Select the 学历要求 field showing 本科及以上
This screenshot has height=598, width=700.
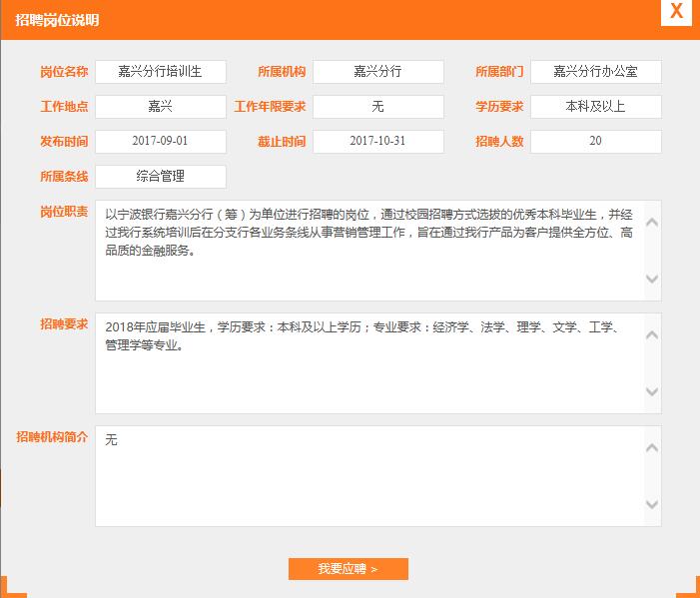[595, 107]
